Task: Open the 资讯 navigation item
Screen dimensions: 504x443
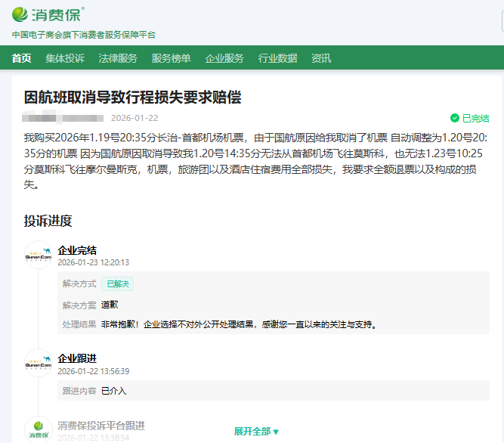Action: (321, 58)
